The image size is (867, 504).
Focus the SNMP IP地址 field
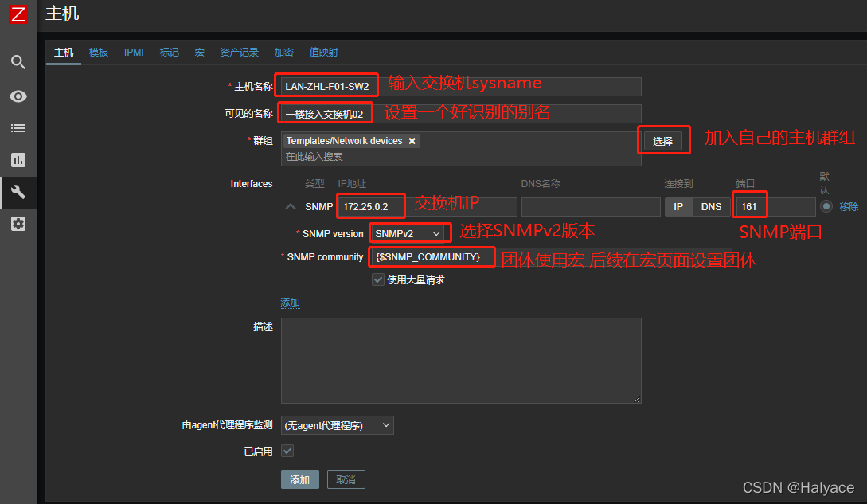[x=428, y=206]
